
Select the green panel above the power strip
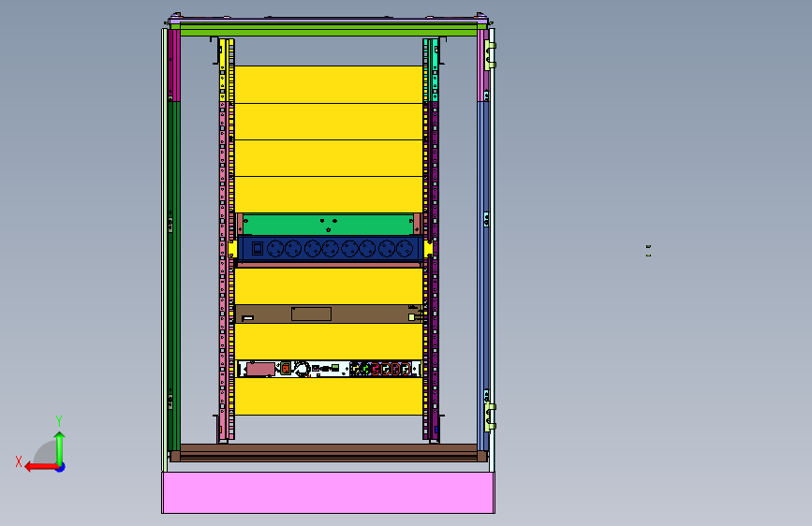coord(329,225)
